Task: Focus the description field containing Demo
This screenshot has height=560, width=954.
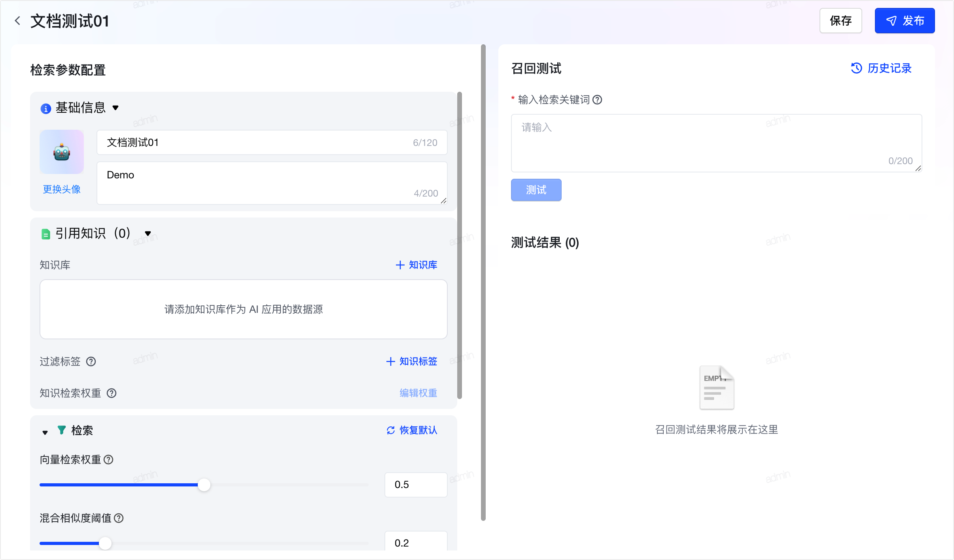Action: [272, 183]
